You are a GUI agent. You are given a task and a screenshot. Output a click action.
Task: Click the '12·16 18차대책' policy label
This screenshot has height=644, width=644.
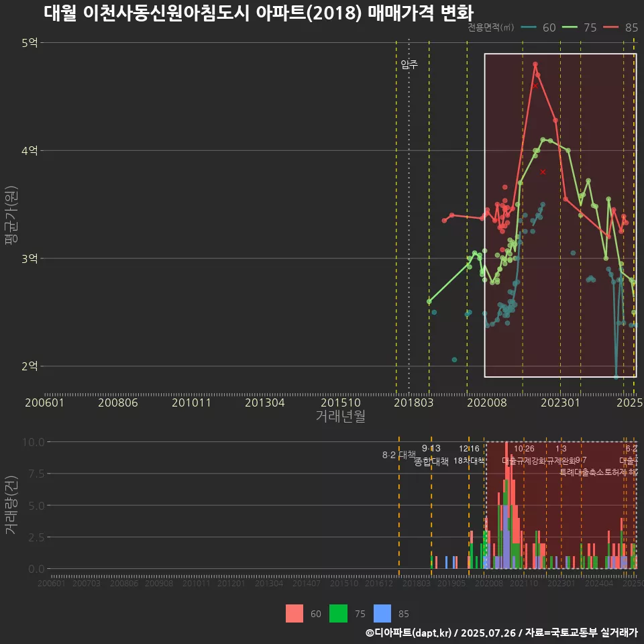pos(469,455)
